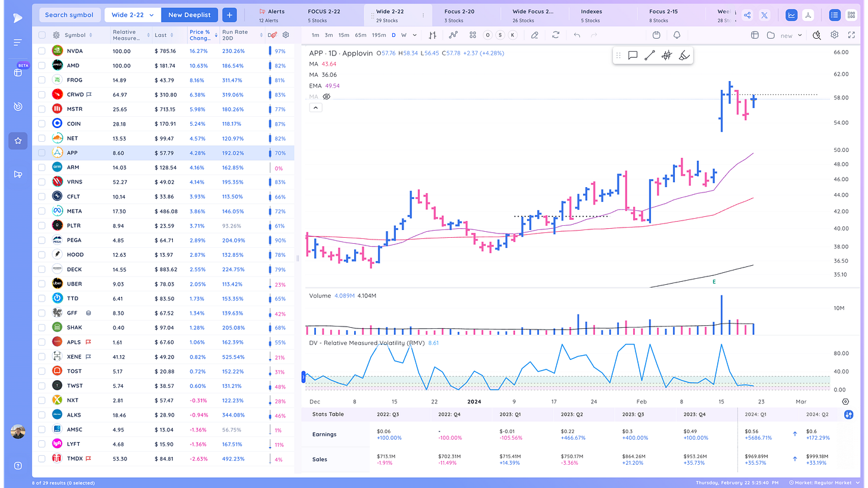Screen dimensions: 868x488
Task: Open the hamburger menu in left sidebar
Action: point(18,42)
